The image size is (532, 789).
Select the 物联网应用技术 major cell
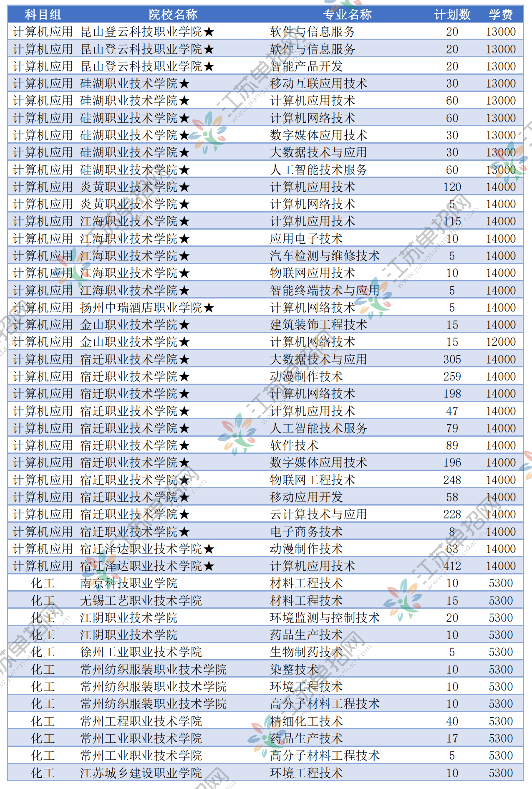click(313, 273)
